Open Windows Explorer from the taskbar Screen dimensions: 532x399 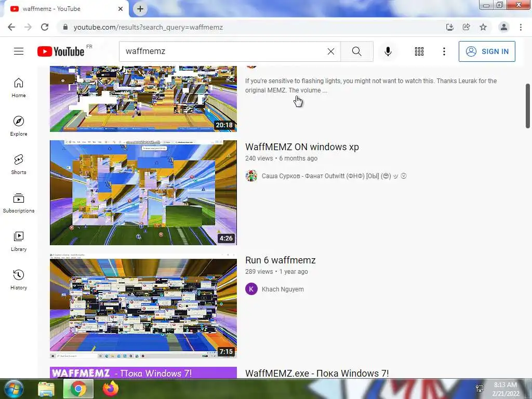tap(46, 389)
